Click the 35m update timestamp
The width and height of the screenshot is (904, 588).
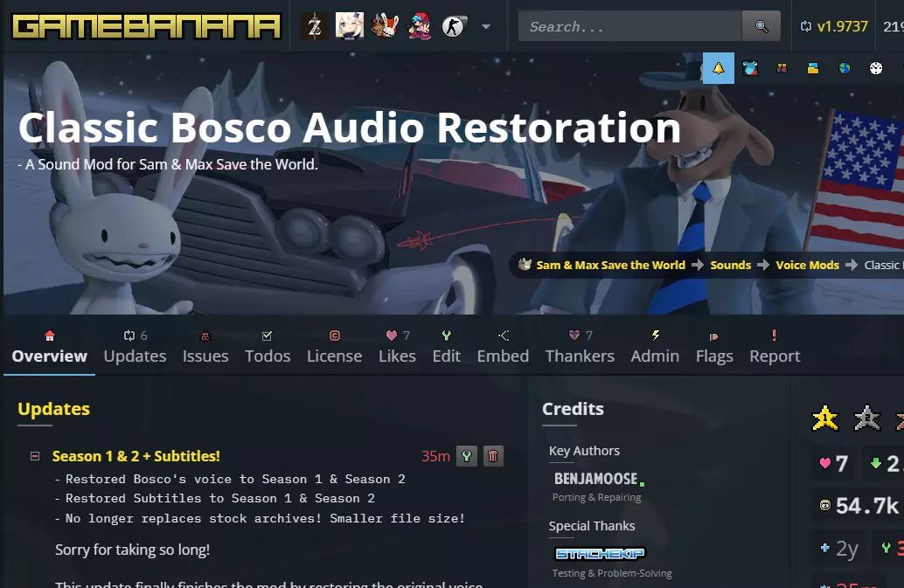[435, 456]
